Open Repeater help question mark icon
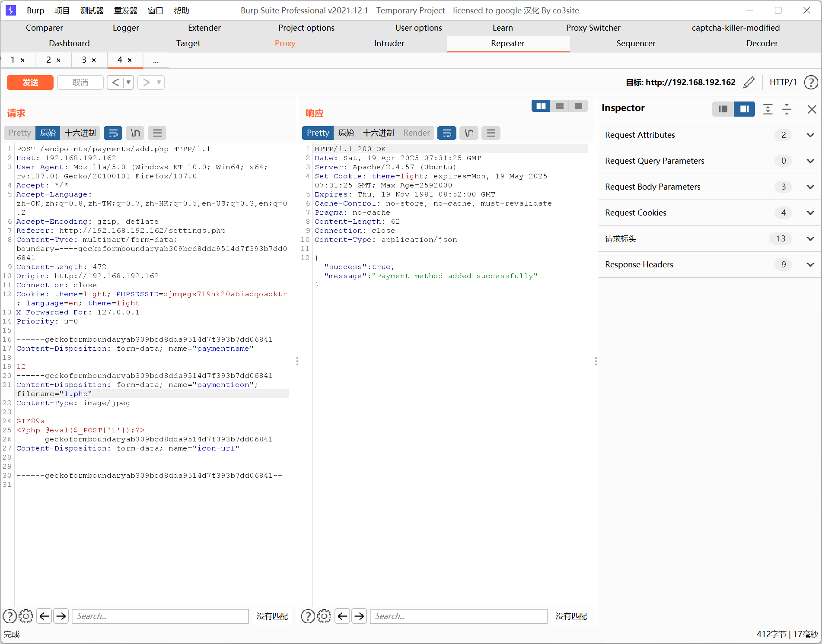The image size is (822, 644). click(811, 82)
